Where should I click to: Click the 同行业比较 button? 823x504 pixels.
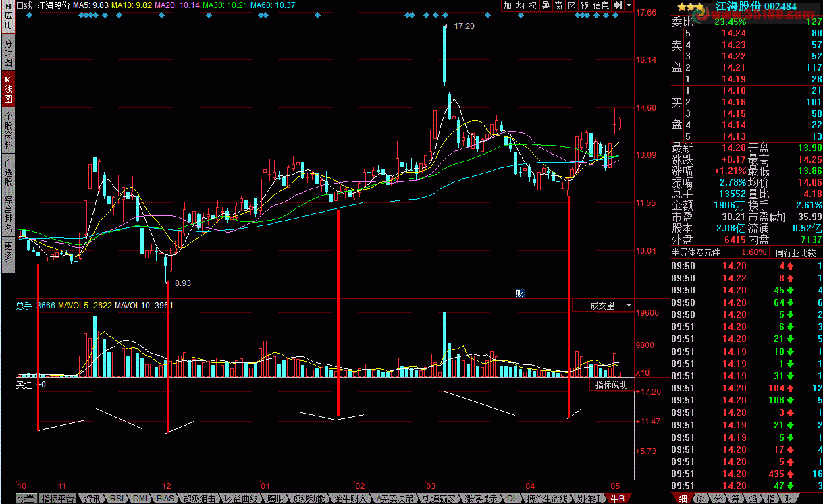(x=797, y=252)
